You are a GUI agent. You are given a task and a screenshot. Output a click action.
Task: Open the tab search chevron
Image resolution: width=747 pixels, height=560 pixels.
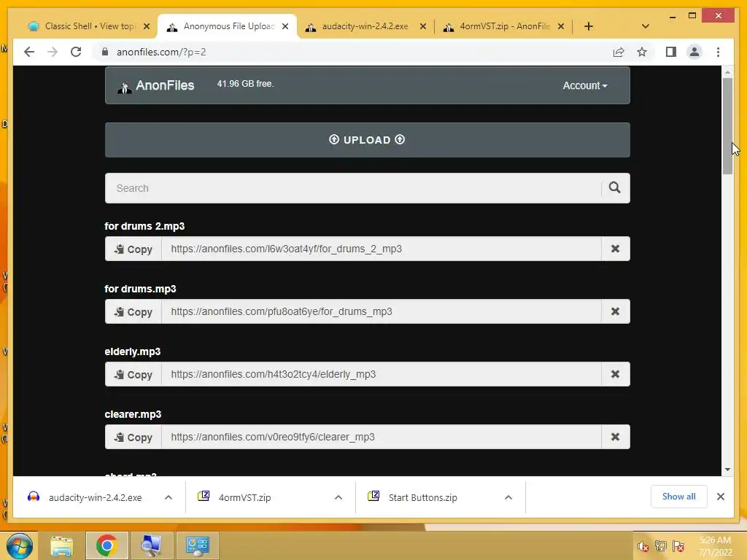point(646,26)
